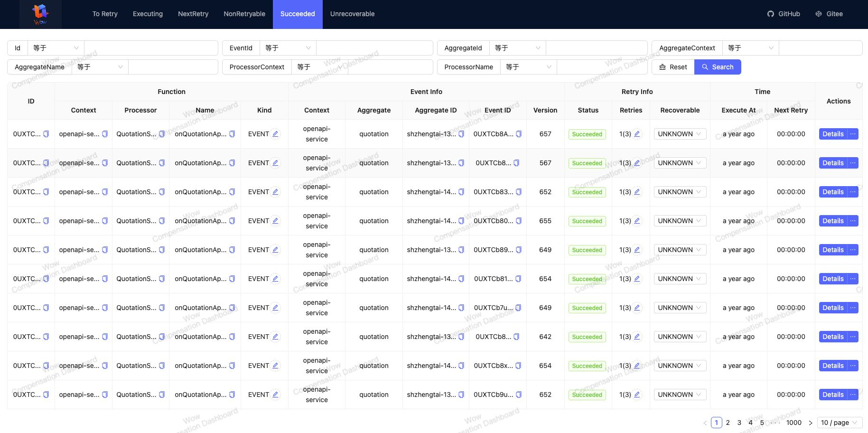Copy the Event ID 0UXTCb8A of first row
This screenshot has width=868, height=433.
(x=518, y=134)
